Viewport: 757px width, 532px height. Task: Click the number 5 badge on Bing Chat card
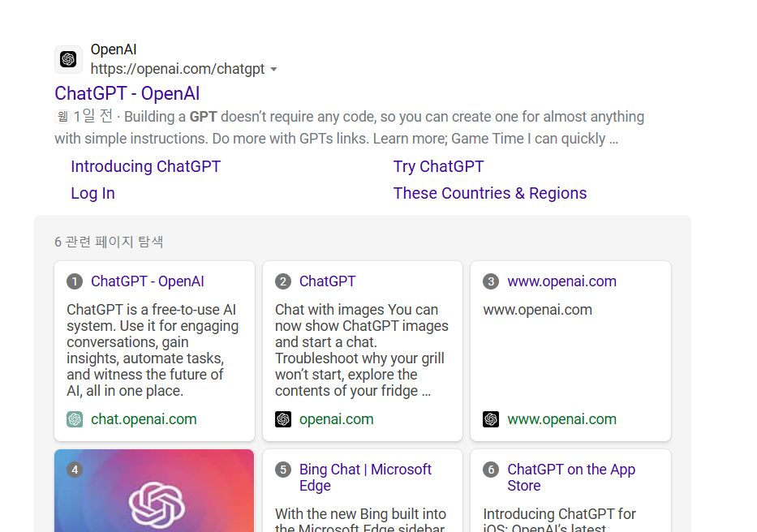283,470
